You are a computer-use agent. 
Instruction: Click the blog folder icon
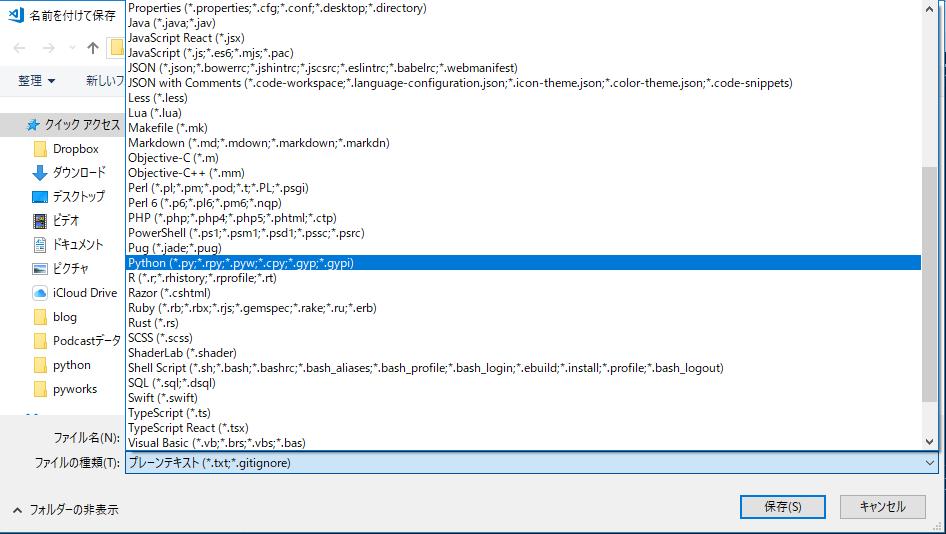point(40,317)
